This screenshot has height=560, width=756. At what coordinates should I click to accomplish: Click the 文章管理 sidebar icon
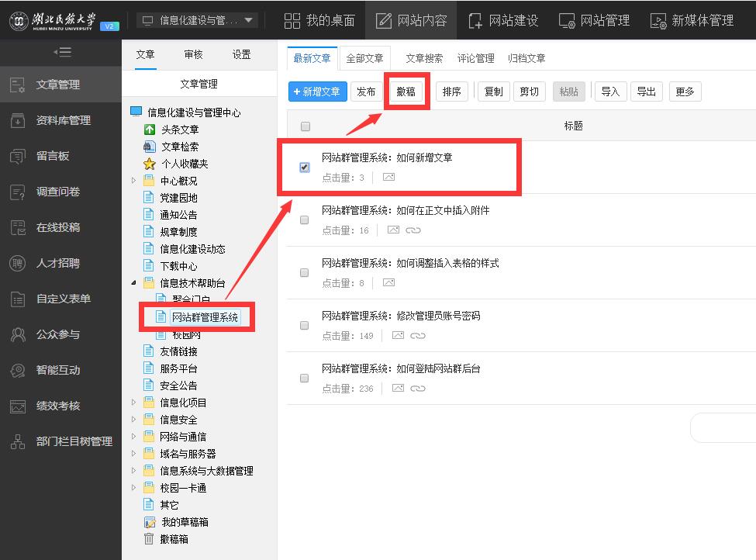tap(17, 85)
